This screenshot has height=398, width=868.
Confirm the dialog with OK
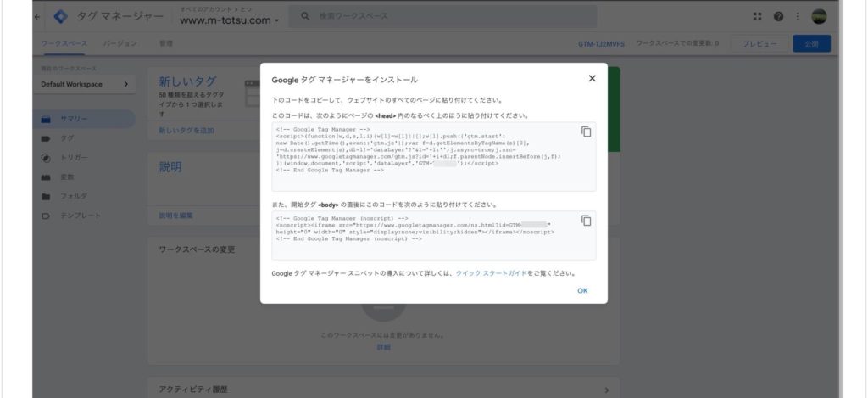(x=582, y=290)
